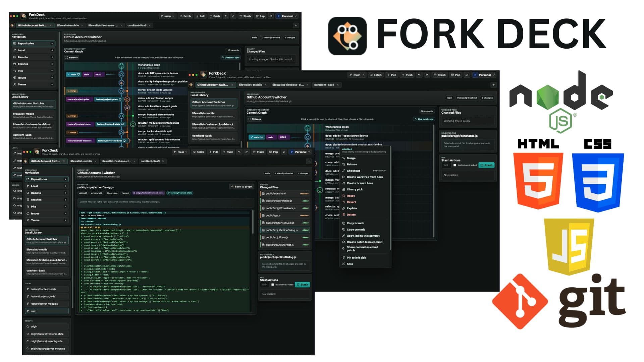Click Teams icon in top-left window navigation

(x=14, y=84)
